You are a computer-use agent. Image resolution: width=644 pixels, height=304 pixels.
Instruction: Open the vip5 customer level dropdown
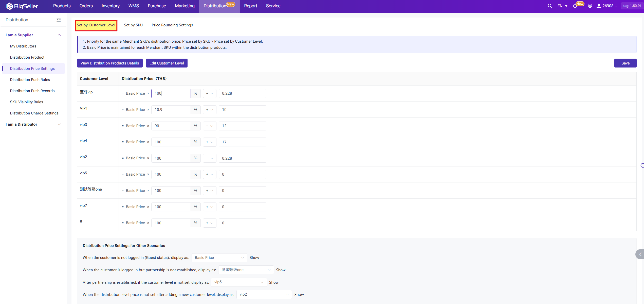point(238,282)
